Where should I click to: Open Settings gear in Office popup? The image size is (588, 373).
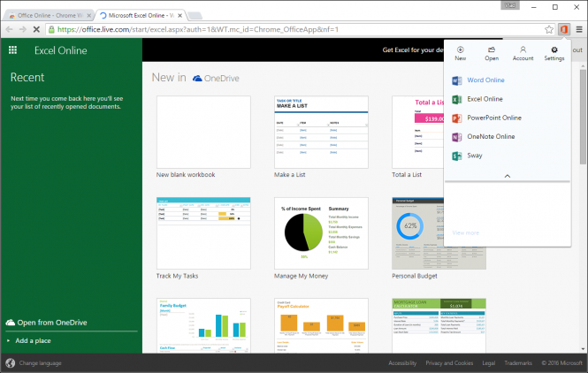pyautogui.click(x=554, y=54)
